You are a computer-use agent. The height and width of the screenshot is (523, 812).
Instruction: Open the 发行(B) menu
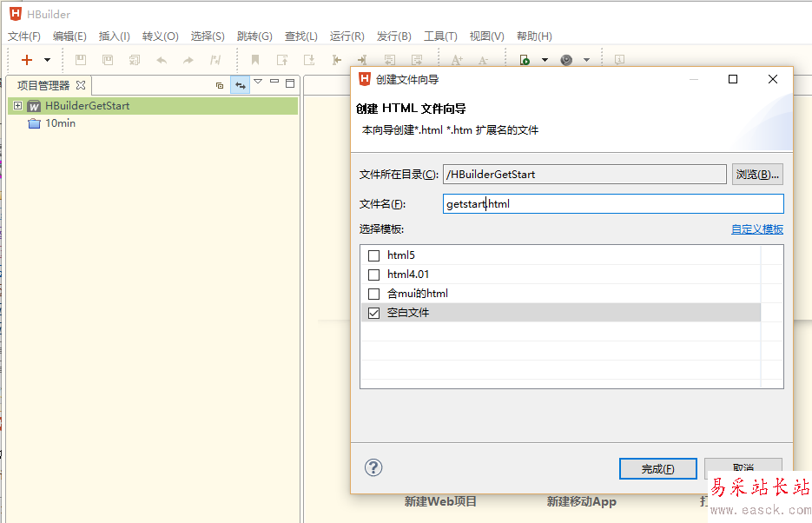[393, 36]
